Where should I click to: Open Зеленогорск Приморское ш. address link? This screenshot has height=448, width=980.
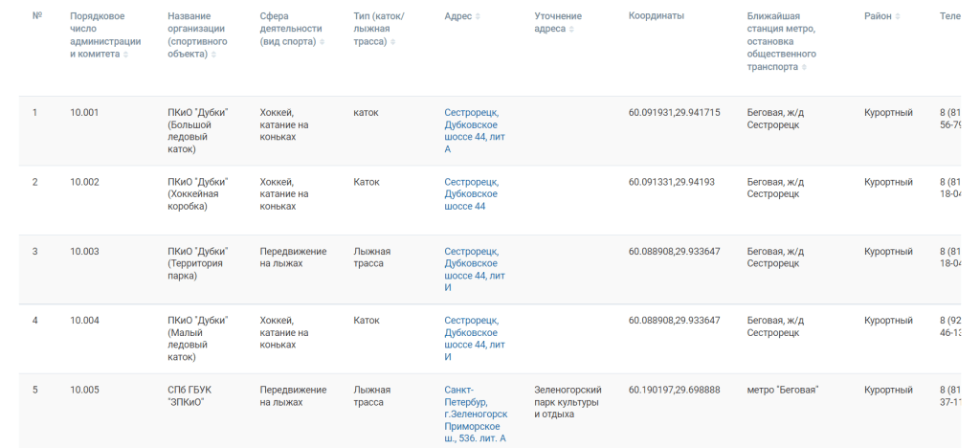coord(476,414)
